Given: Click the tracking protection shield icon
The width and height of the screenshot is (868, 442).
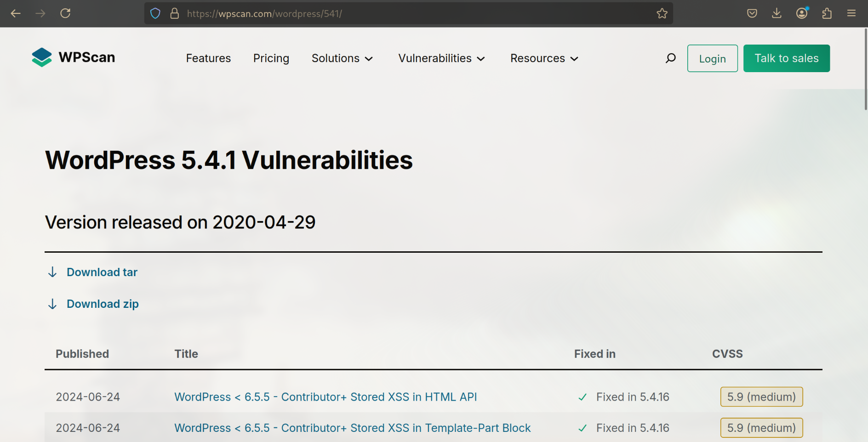Looking at the screenshot, I should (155, 13).
